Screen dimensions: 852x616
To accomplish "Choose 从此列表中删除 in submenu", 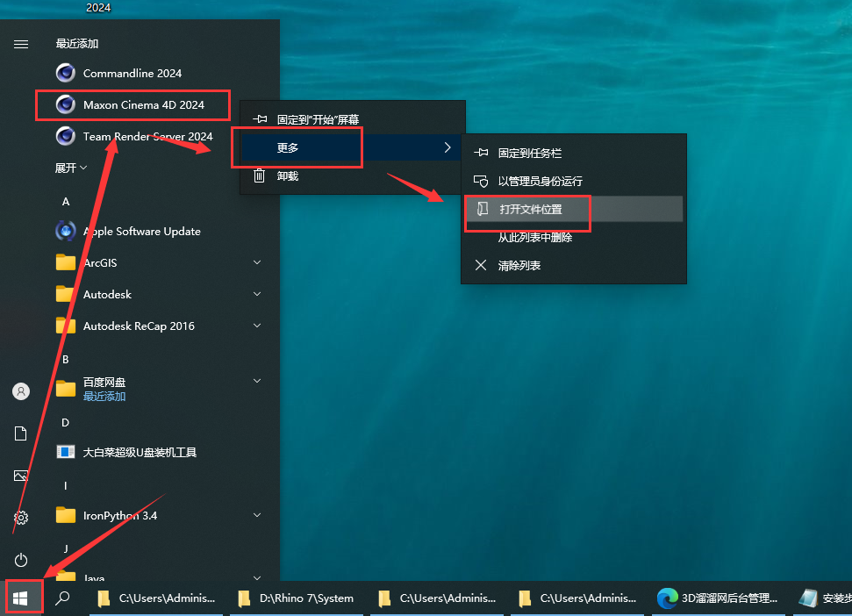I will [x=574, y=238].
